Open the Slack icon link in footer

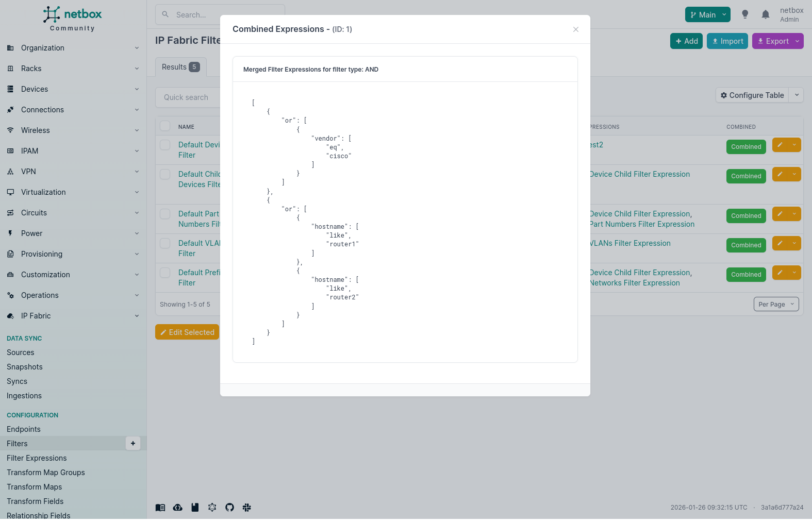click(247, 508)
